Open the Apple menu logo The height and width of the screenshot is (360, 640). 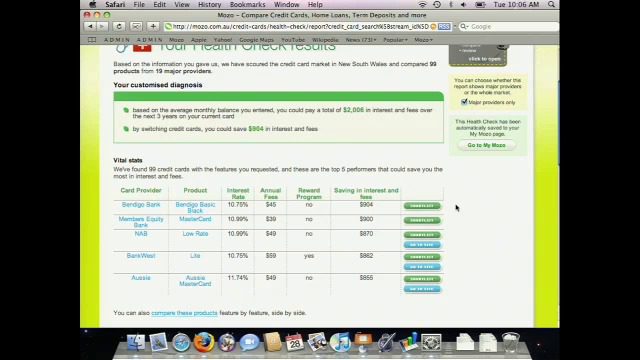click(x=93, y=4)
